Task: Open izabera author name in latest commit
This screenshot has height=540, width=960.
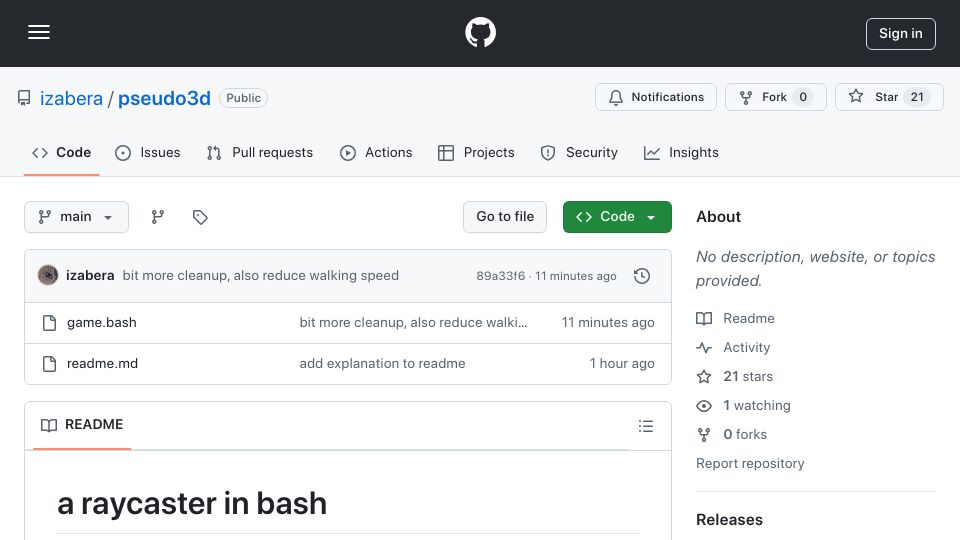Action: [x=90, y=276]
